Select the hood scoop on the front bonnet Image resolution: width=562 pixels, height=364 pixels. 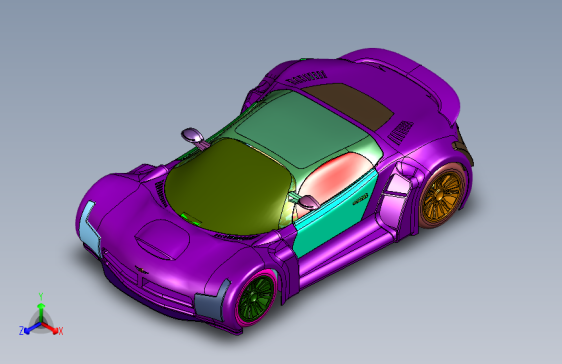[x=162, y=239]
